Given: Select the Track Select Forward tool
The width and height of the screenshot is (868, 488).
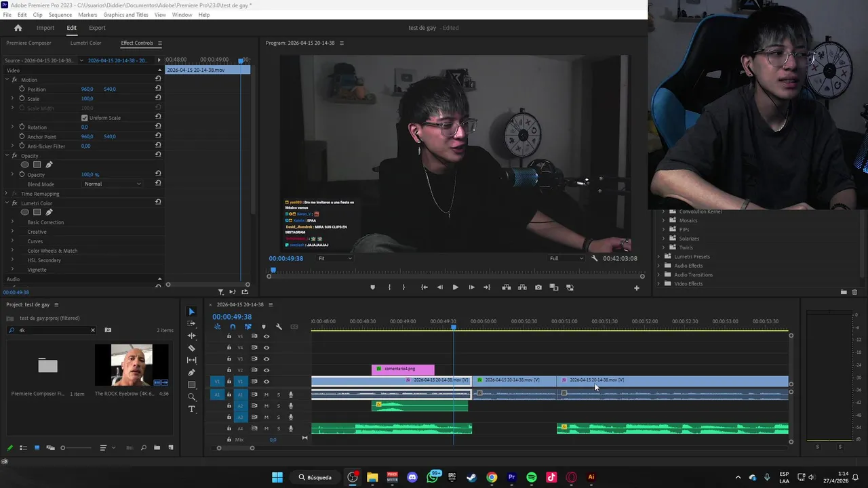Looking at the screenshot, I should (191, 324).
